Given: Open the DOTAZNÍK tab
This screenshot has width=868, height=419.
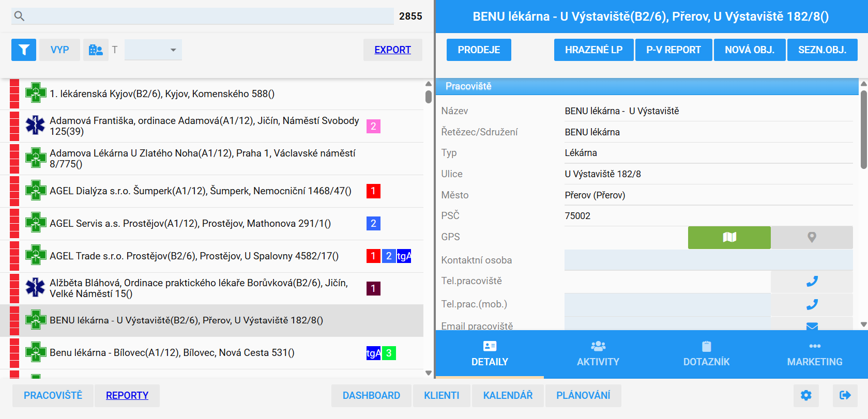Looking at the screenshot, I should pyautogui.click(x=706, y=354).
